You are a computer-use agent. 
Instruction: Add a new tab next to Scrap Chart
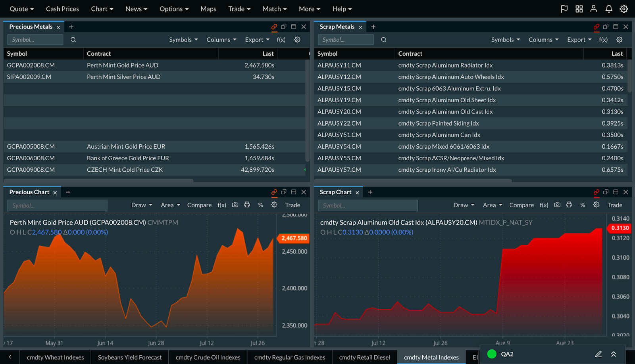[370, 192]
